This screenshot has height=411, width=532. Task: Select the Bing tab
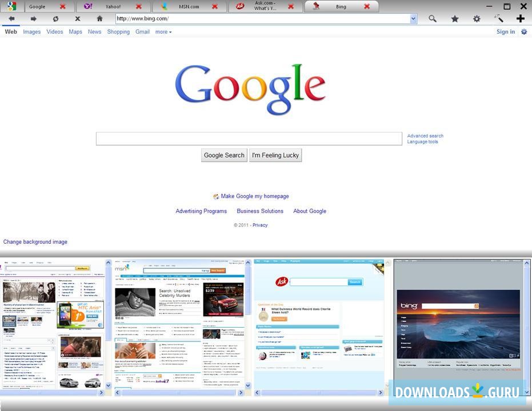pyautogui.click(x=341, y=6)
